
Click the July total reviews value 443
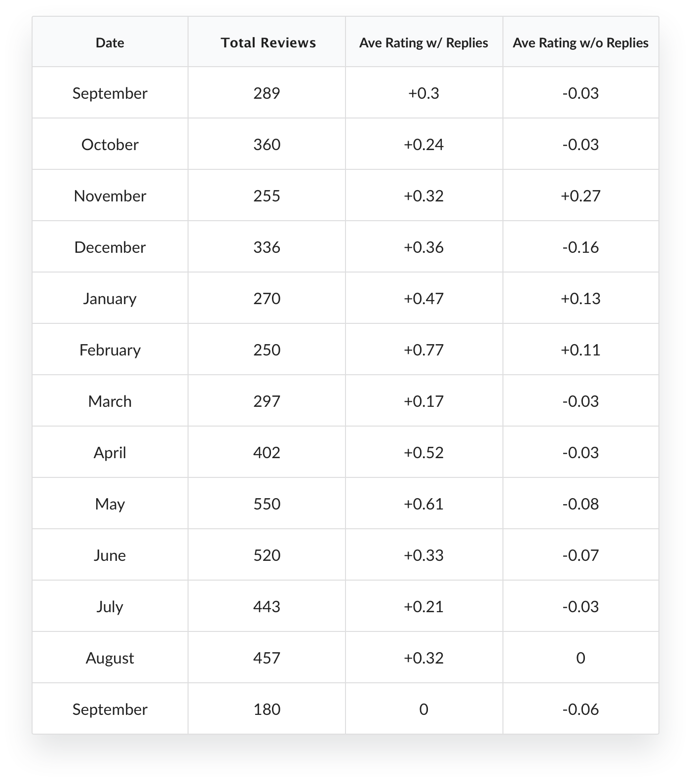tap(267, 607)
